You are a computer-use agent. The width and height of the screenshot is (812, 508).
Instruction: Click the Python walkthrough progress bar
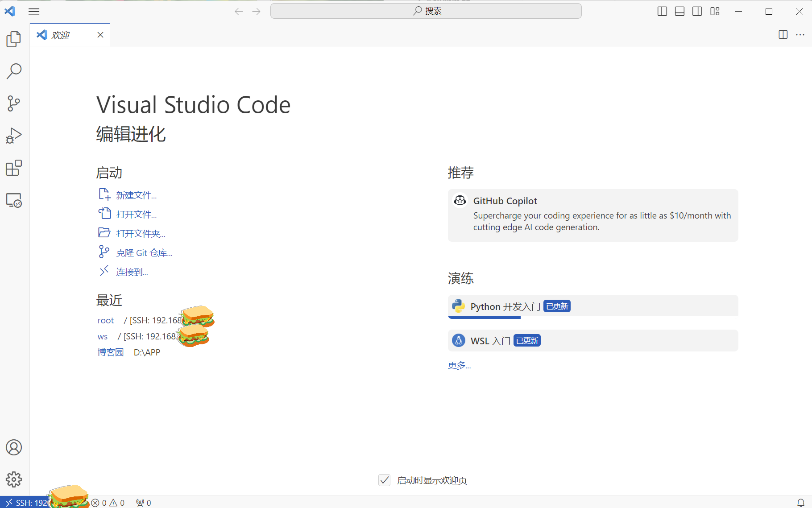point(485,318)
